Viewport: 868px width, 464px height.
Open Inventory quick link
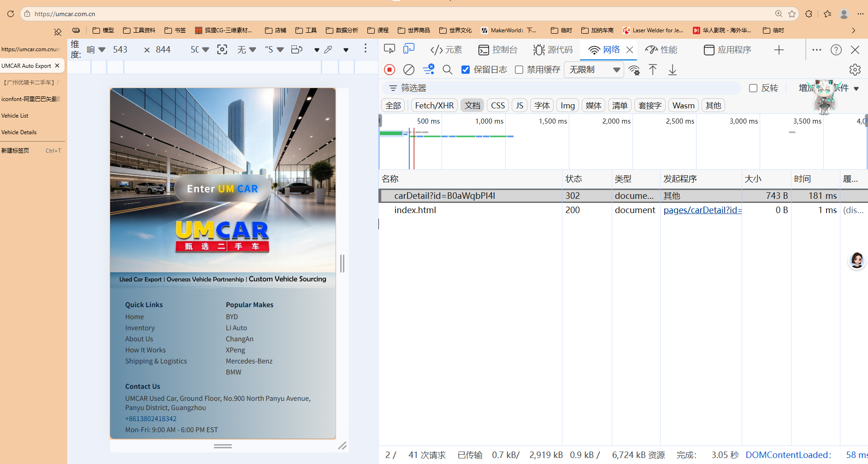[140, 328]
